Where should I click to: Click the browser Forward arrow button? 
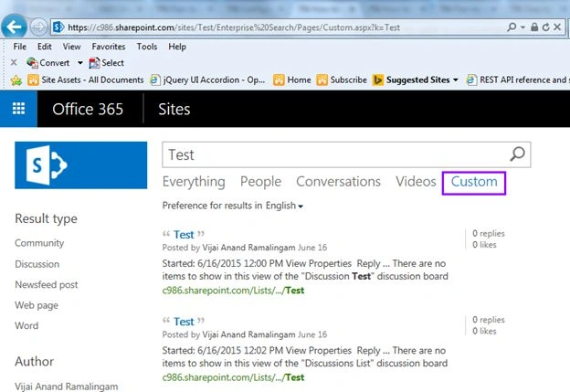pyautogui.click(x=38, y=26)
